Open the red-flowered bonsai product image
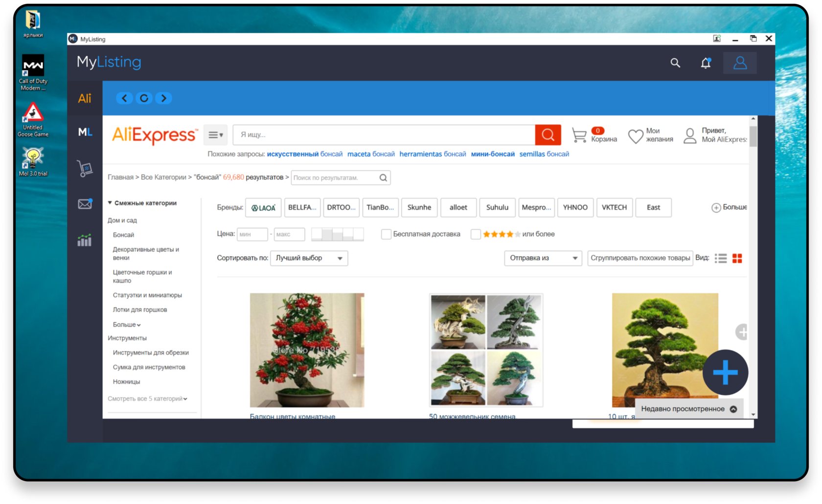The height and width of the screenshot is (504, 822). pos(307,350)
